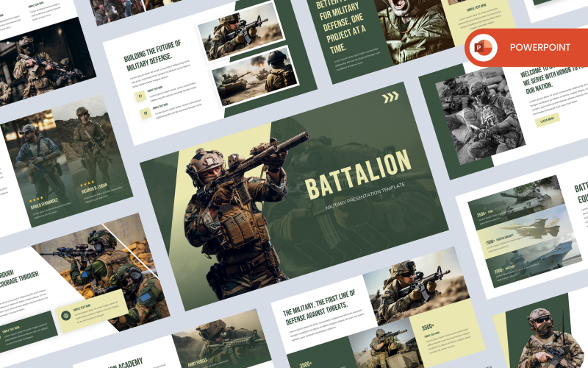This screenshot has height=368, width=588.
Task: Click the 02 numbered box
Action: 146,113
